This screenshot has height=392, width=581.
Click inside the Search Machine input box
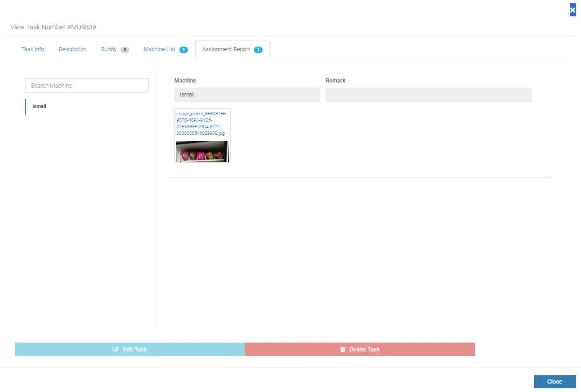(x=87, y=85)
